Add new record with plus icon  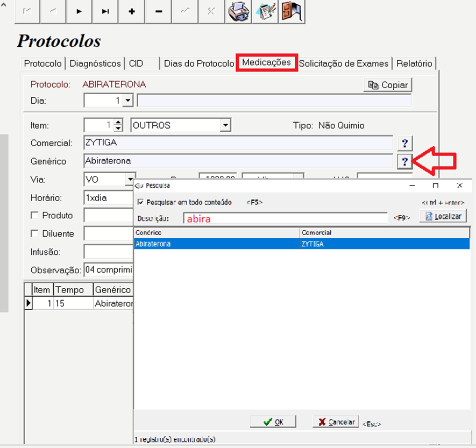point(132,11)
